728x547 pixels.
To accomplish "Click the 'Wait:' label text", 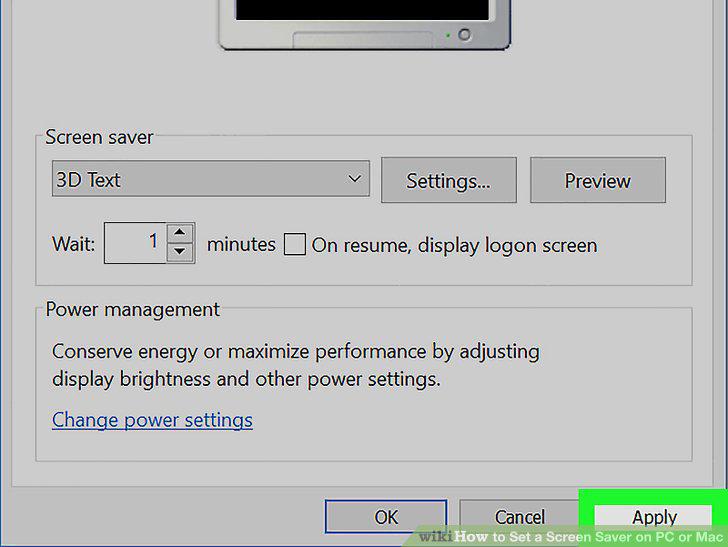I will tap(73, 243).
